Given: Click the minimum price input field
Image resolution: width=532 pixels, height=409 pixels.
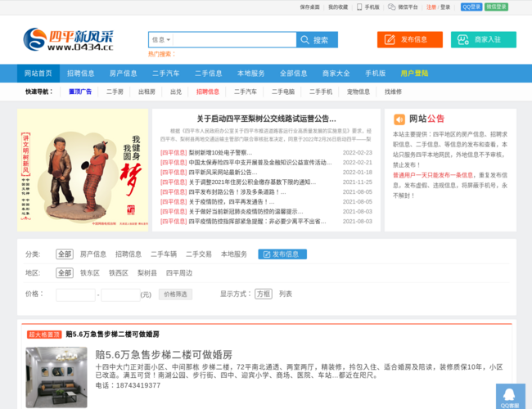Looking at the screenshot, I should pyautogui.click(x=75, y=294).
